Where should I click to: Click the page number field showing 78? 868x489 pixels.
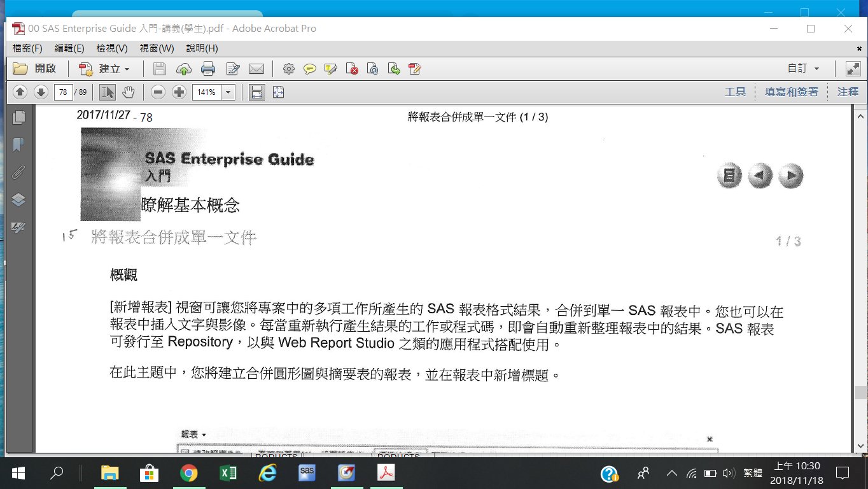(63, 92)
